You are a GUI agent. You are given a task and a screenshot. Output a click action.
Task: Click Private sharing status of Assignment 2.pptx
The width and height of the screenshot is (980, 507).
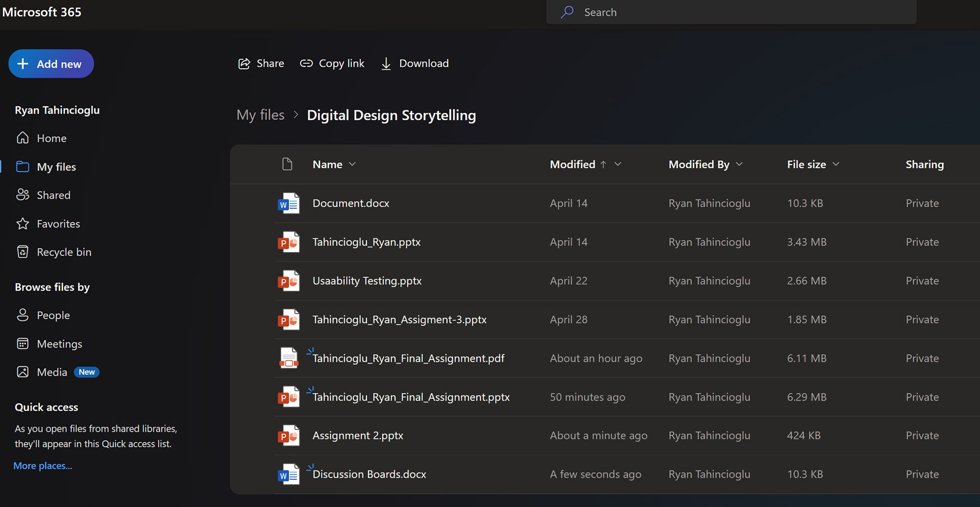point(922,436)
